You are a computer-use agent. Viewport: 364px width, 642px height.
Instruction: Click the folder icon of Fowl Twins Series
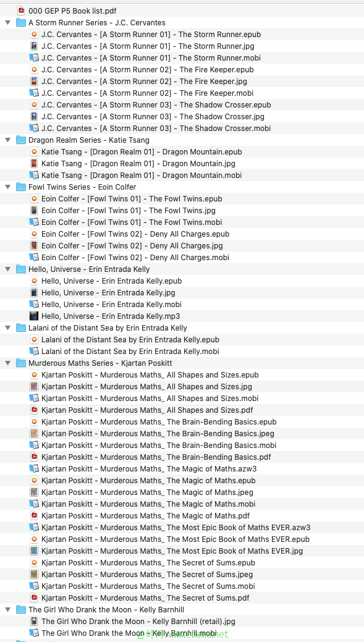[21, 187]
